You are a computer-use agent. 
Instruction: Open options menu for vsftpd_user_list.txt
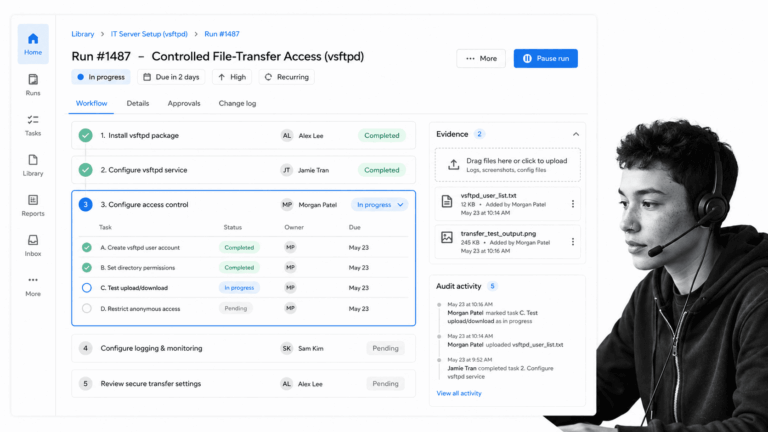pos(573,204)
